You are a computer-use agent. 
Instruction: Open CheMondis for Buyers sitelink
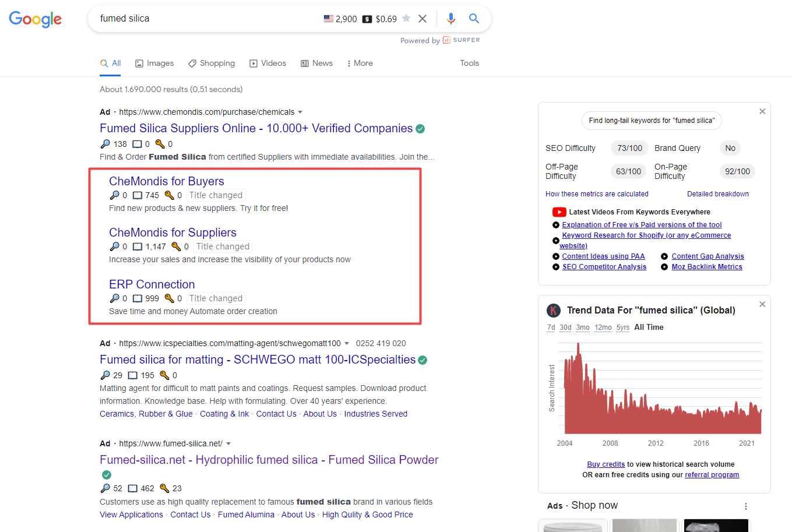coord(167,181)
